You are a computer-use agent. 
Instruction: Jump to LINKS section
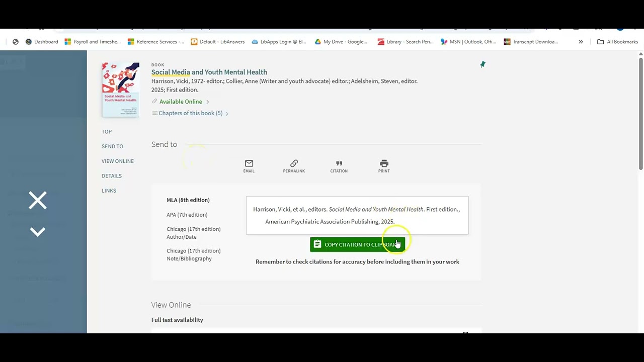click(x=109, y=191)
